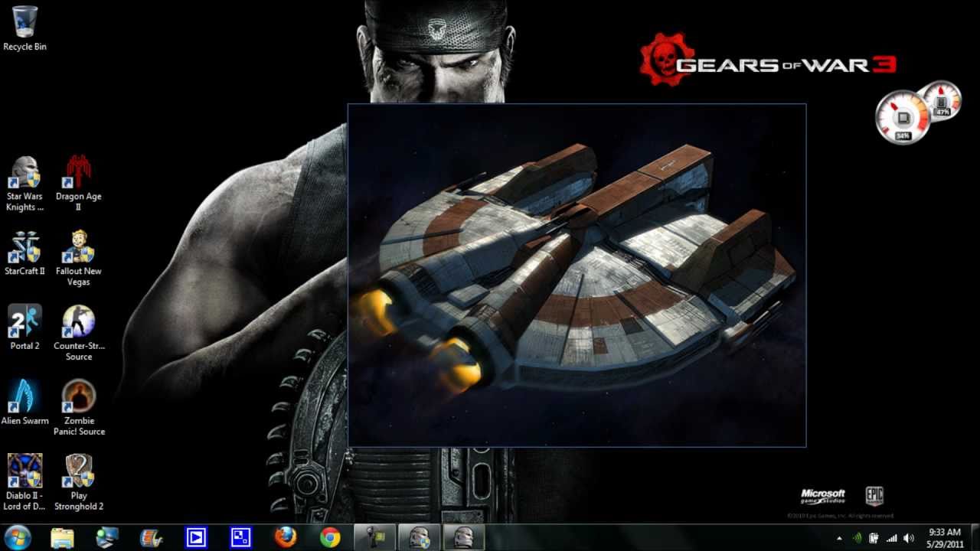The image size is (980, 551).
Task: Launch Firefox from the taskbar
Action: (x=286, y=537)
